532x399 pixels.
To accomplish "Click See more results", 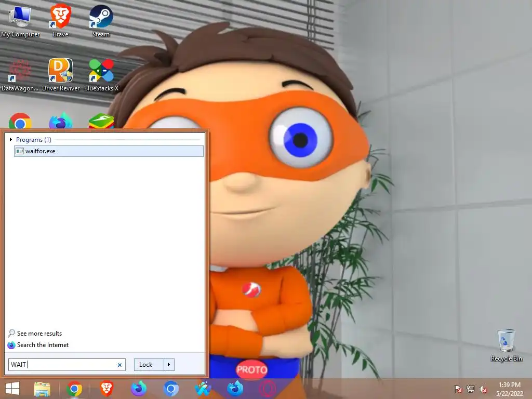I will (39, 334).
